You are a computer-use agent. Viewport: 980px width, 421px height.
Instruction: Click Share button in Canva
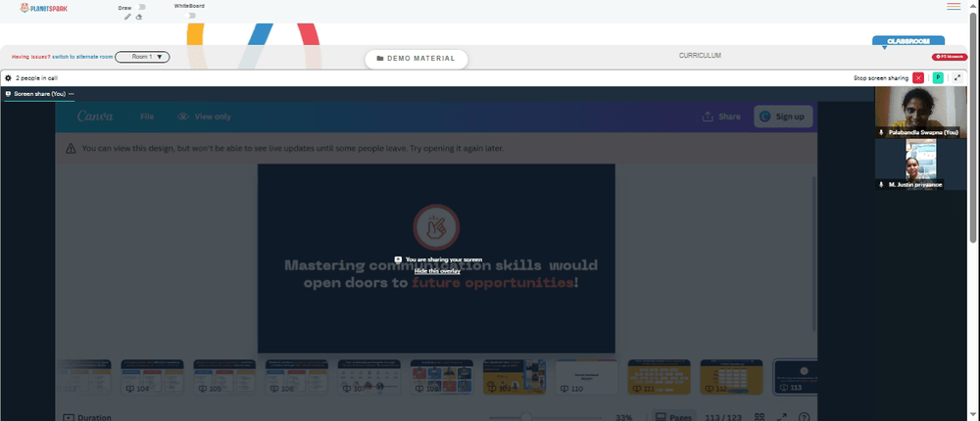[x=721, y=117]
